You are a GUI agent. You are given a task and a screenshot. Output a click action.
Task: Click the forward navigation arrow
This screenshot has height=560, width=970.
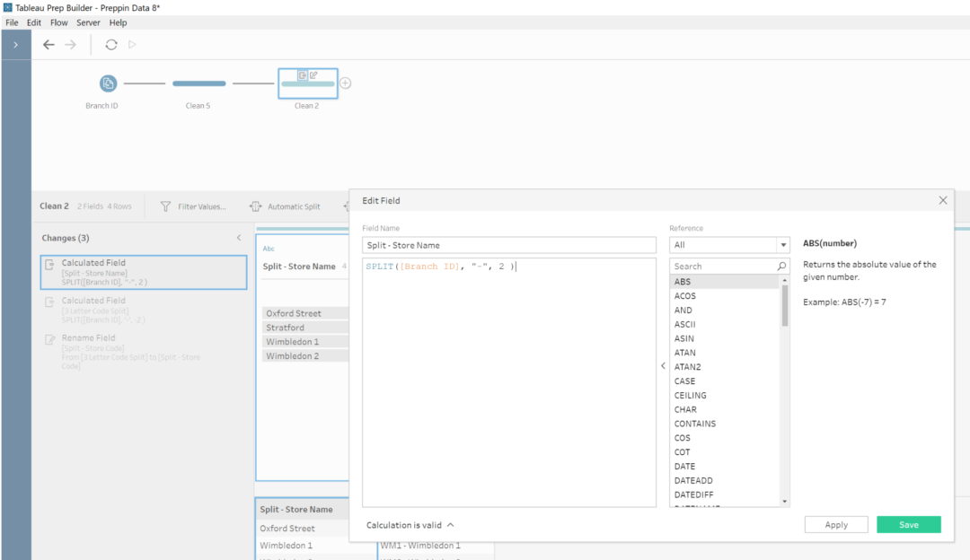click(x=69, y=44)
